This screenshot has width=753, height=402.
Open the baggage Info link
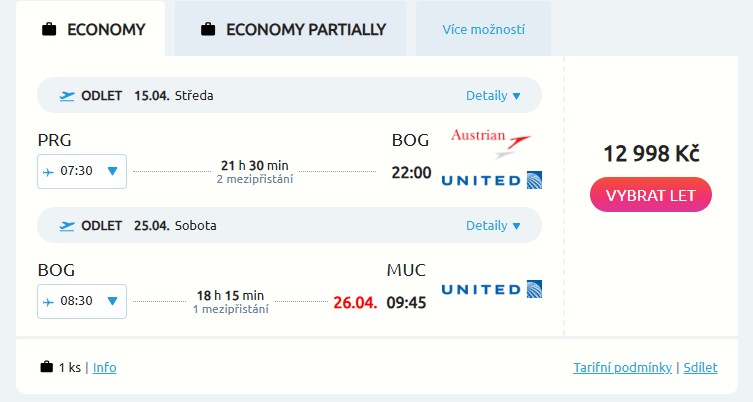point(104,367)
